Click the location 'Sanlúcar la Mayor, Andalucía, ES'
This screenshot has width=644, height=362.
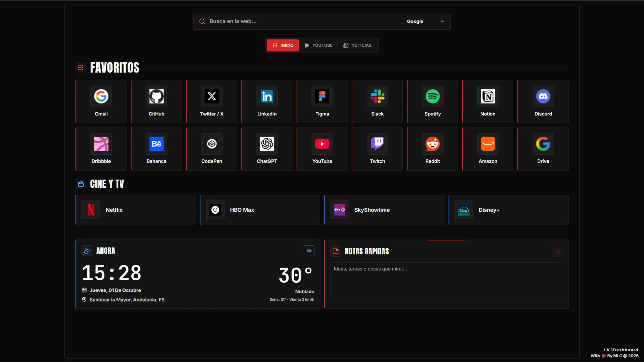127,300
